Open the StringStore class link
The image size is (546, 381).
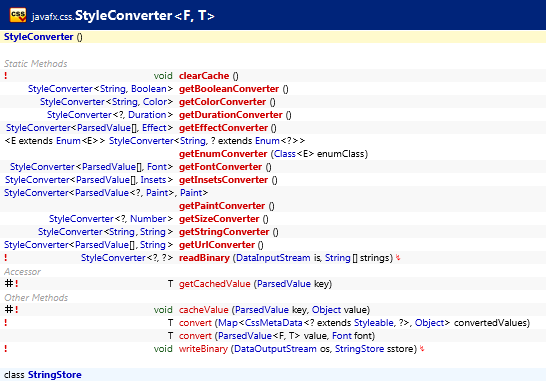[55, 375]
